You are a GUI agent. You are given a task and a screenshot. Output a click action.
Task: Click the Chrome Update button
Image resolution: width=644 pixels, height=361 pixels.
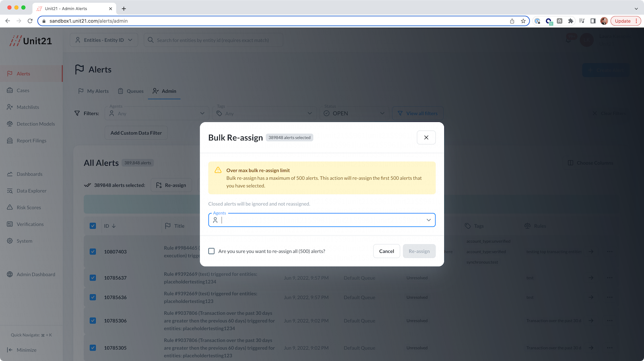click(626, 21)
